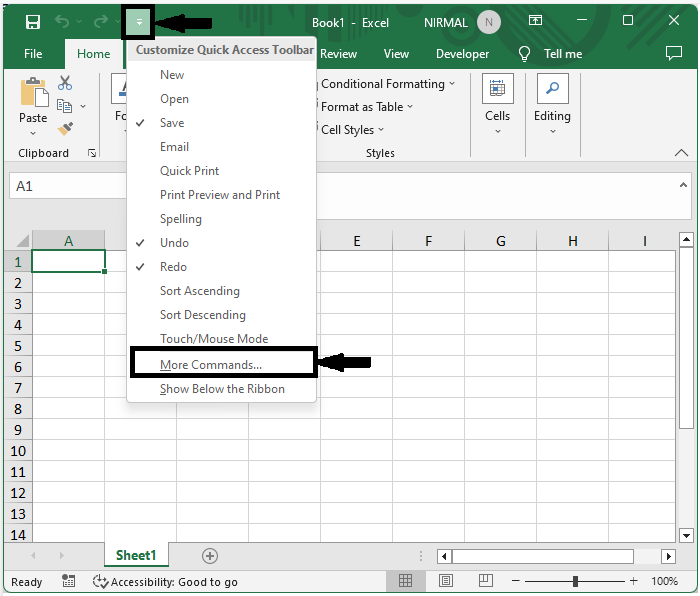
Task: Uncheck Undo in the customization menu
Action: point(221,243)
